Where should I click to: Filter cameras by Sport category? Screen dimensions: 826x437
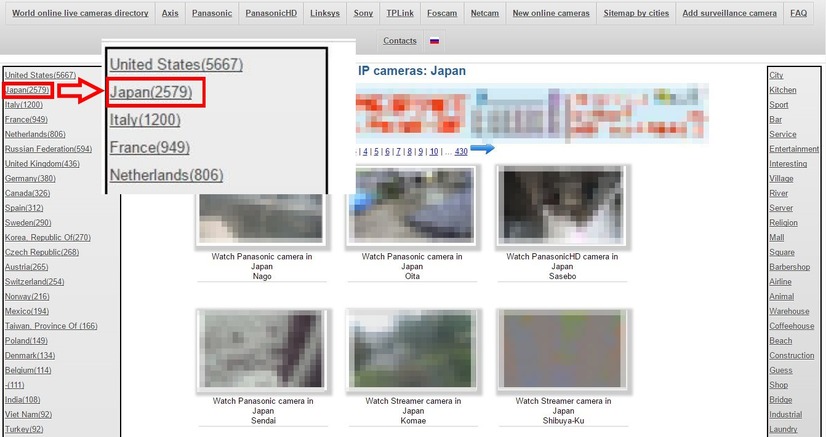pos(779,105)
